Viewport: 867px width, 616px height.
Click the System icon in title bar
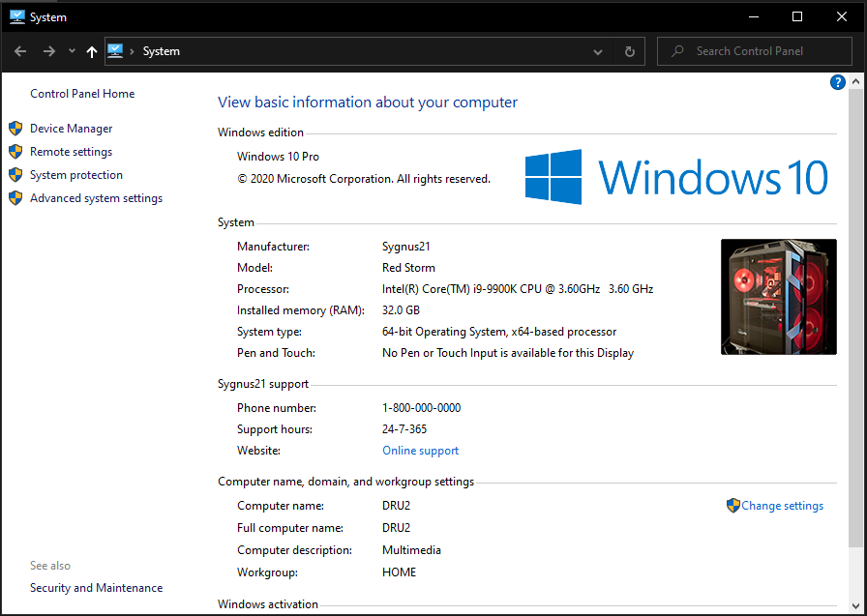(x=17, y=17)
